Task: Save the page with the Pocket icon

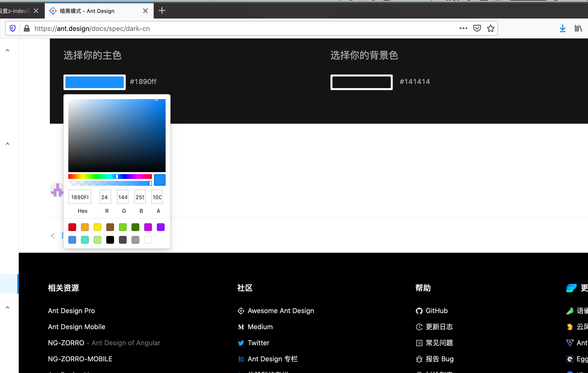Action: pos(477,28)
